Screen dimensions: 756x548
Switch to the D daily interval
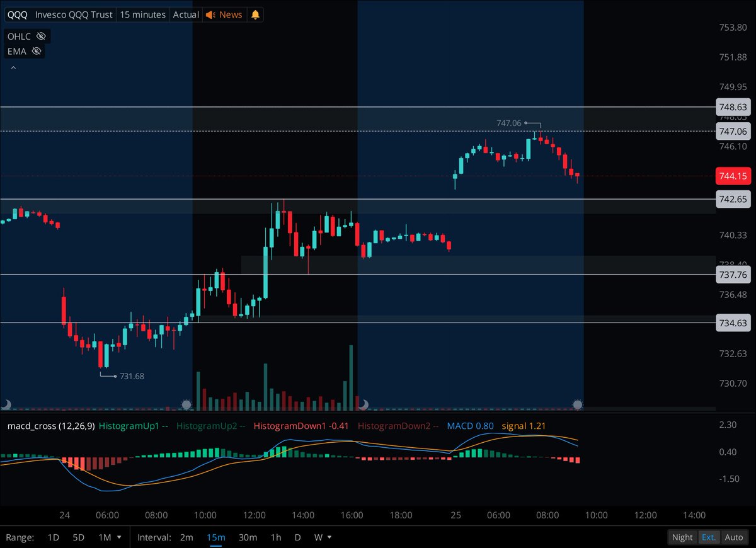coord(297,537)
